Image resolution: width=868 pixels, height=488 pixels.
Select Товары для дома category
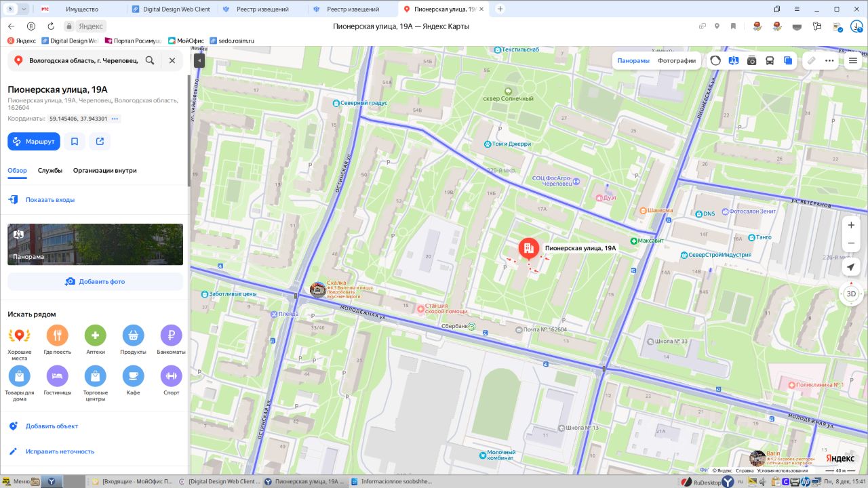click(19, 384)
